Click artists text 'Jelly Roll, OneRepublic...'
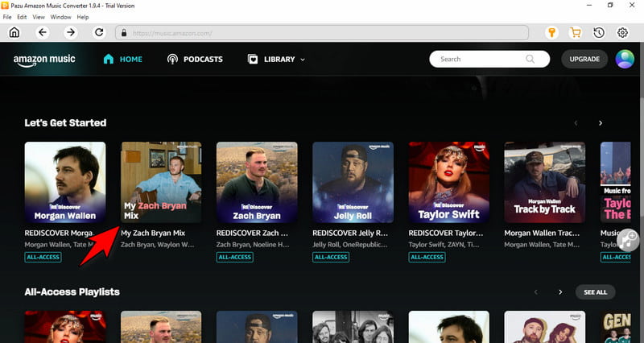 click(x=350, y=245)
